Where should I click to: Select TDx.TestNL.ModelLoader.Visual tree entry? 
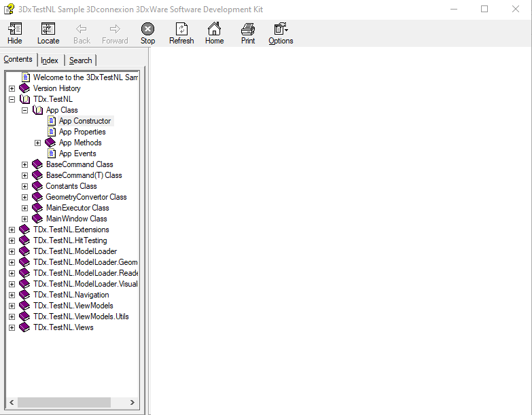click(86, 284)
